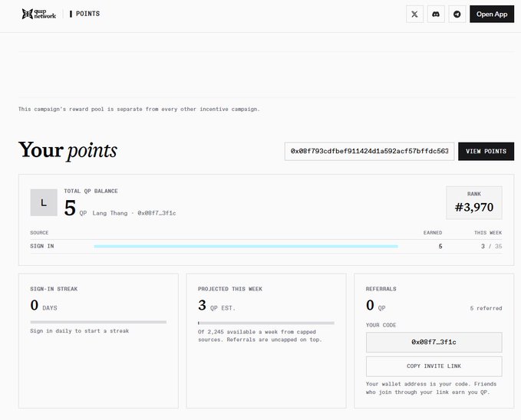The height and width of the screenshot is (420, 521).
Task: Click the EARNED column header
Action: (433, 233)
